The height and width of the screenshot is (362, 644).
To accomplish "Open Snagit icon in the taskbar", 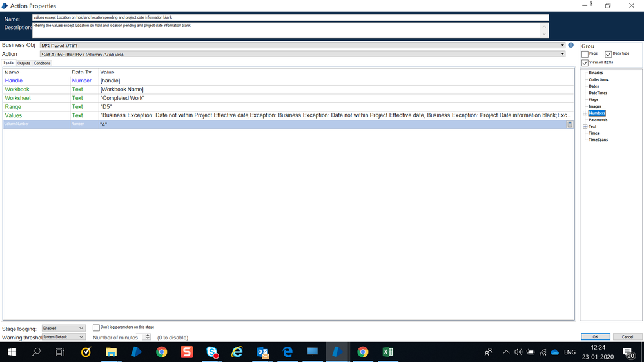I will pyautogui.click(x=186, y=352).
